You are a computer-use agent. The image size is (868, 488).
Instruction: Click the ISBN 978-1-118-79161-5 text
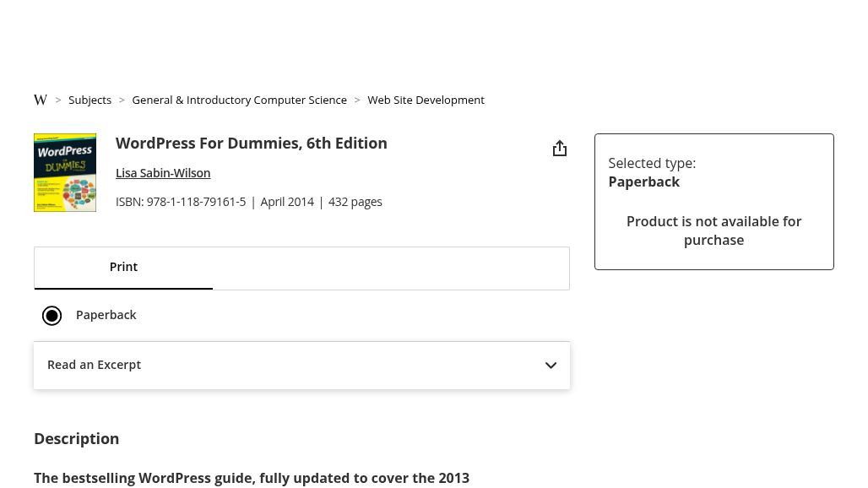click(181, 202)
